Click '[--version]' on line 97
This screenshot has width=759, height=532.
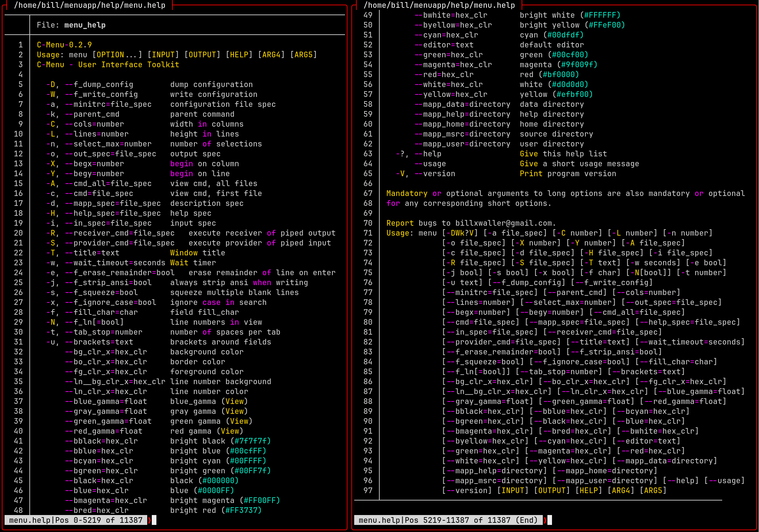(467, 491)
